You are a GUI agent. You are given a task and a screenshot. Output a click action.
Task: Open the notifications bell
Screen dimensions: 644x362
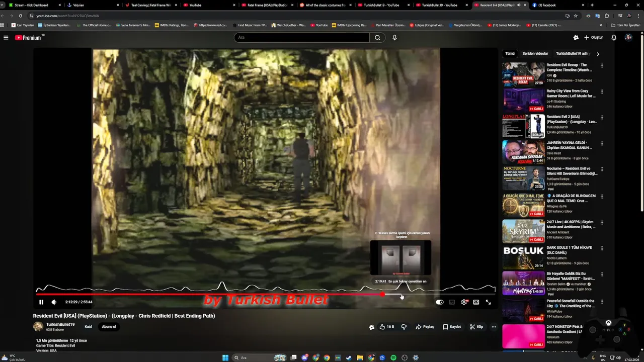pyautogui.click(x=614, y=38)
